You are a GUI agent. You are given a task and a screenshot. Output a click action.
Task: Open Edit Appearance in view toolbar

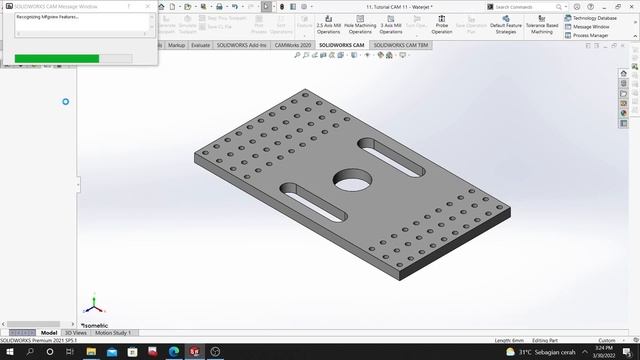pyautogui.click(x=380, y=55)
